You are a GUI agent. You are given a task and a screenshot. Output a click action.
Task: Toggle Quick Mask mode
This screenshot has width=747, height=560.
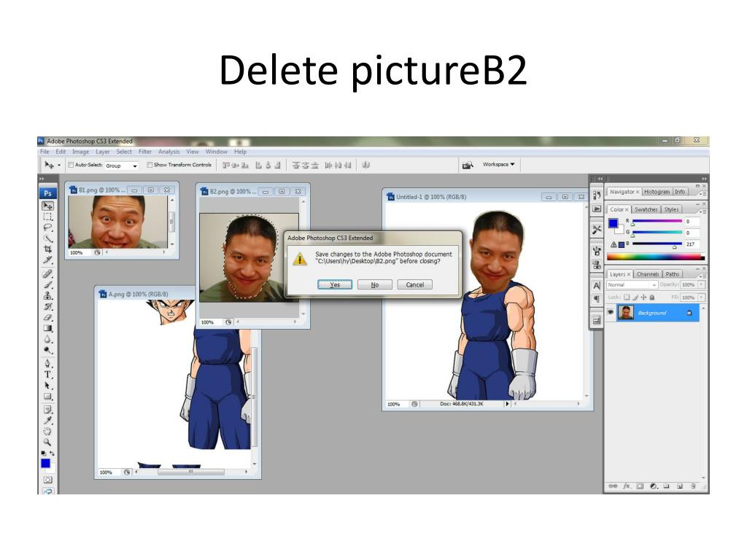pos(47,480)
